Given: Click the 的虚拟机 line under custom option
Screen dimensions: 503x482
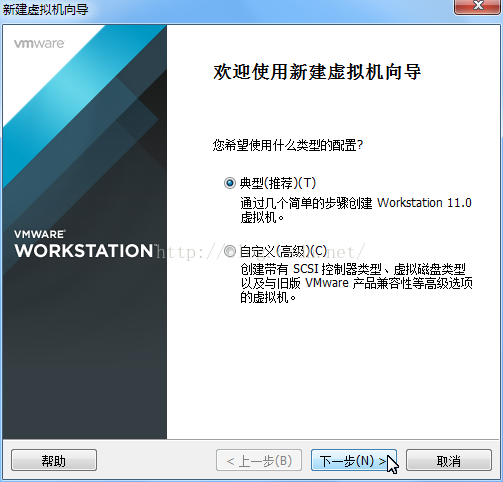Looking at the screenshot, I should [268, 297].
